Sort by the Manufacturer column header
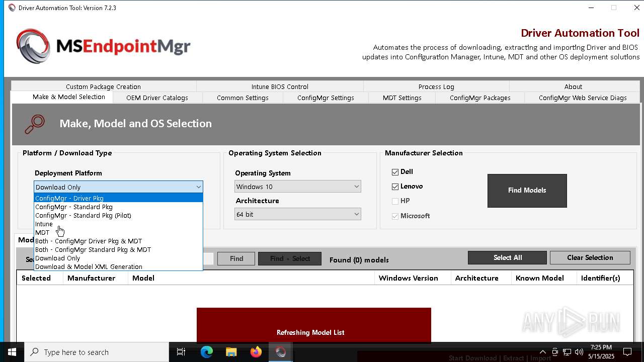 tap(96, 278)
